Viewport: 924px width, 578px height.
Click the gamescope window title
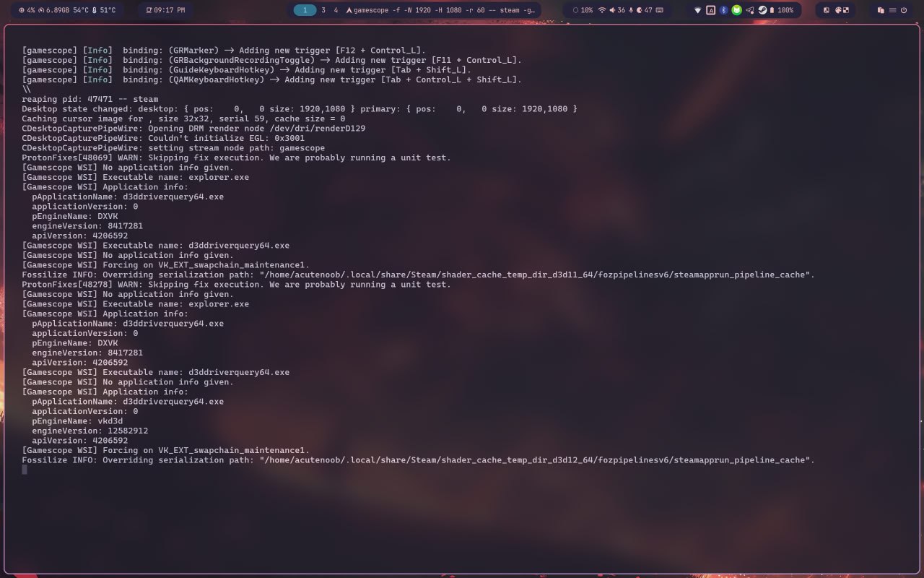pyautogui.click(x=440, y=10)
